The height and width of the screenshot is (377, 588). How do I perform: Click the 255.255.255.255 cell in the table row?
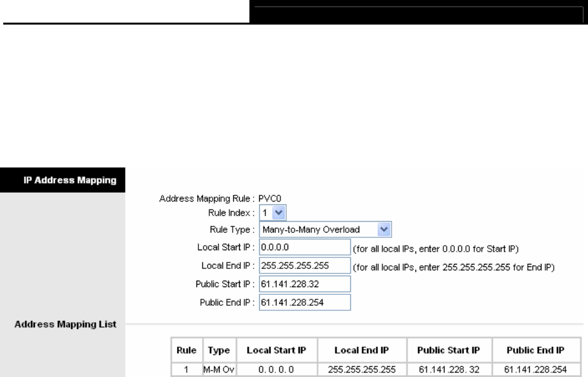361,369
